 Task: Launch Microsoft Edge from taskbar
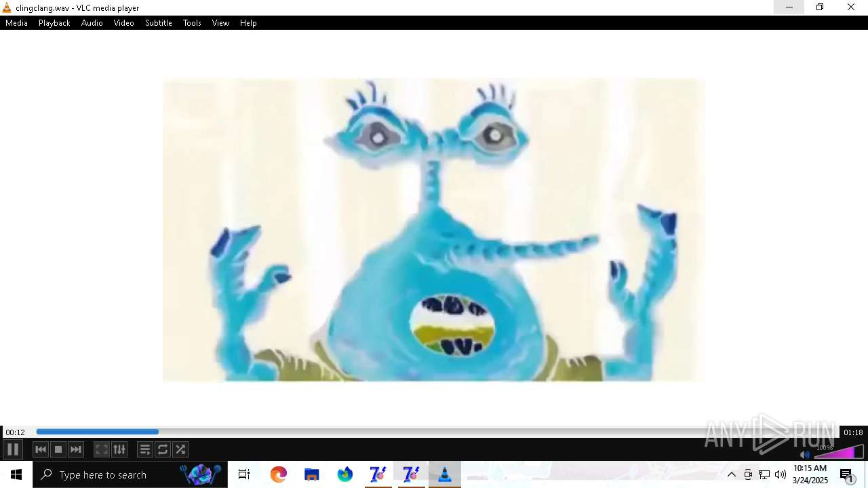(x=278, y=474)
